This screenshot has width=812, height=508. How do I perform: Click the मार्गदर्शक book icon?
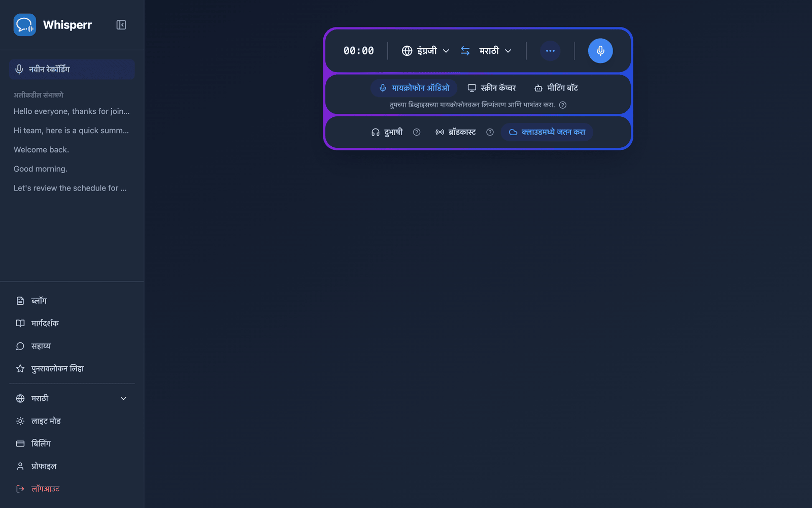pyautogui.click(x=20, y=323)
